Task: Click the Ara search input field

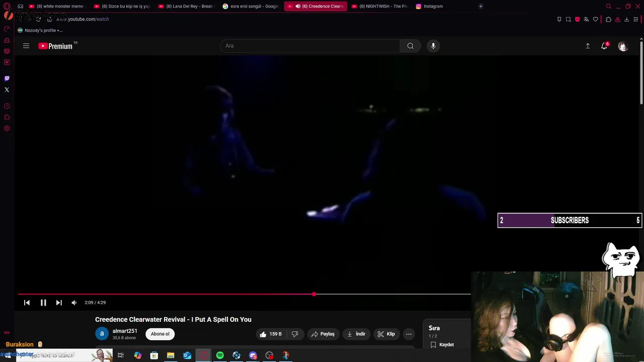Action: point(310,46)
